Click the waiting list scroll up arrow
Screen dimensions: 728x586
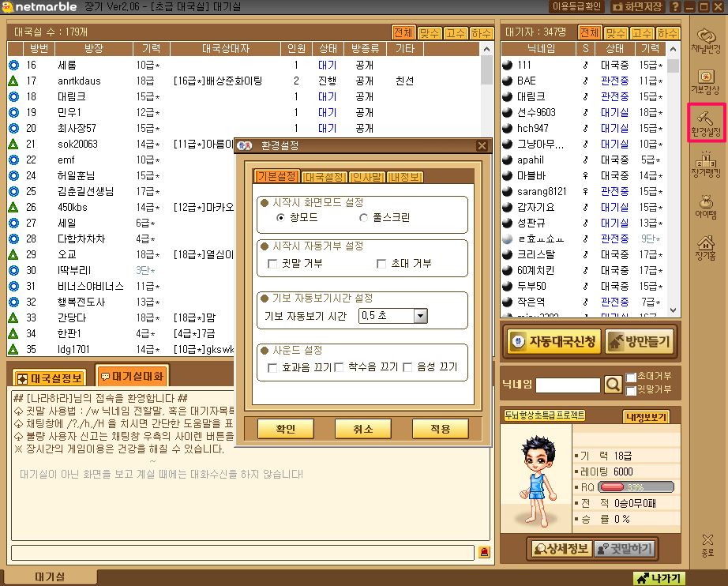point(674,49)
